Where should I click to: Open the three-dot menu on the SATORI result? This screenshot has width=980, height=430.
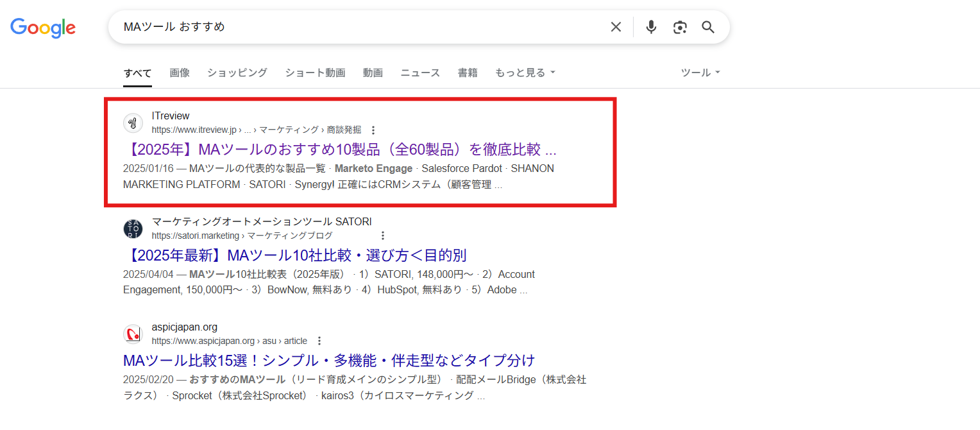pos(382,236)
